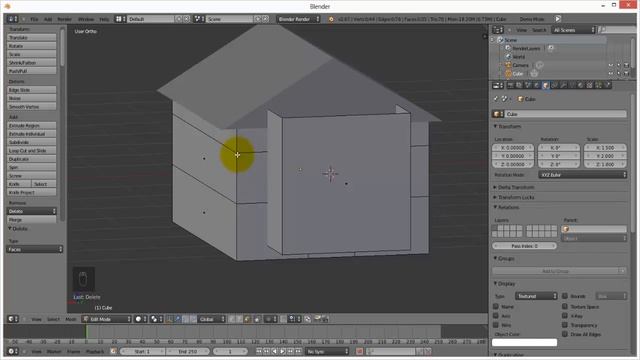Open the Mesh menu in the viewport header
Viewport: 640px width, 360px height.
pos(71,319)
